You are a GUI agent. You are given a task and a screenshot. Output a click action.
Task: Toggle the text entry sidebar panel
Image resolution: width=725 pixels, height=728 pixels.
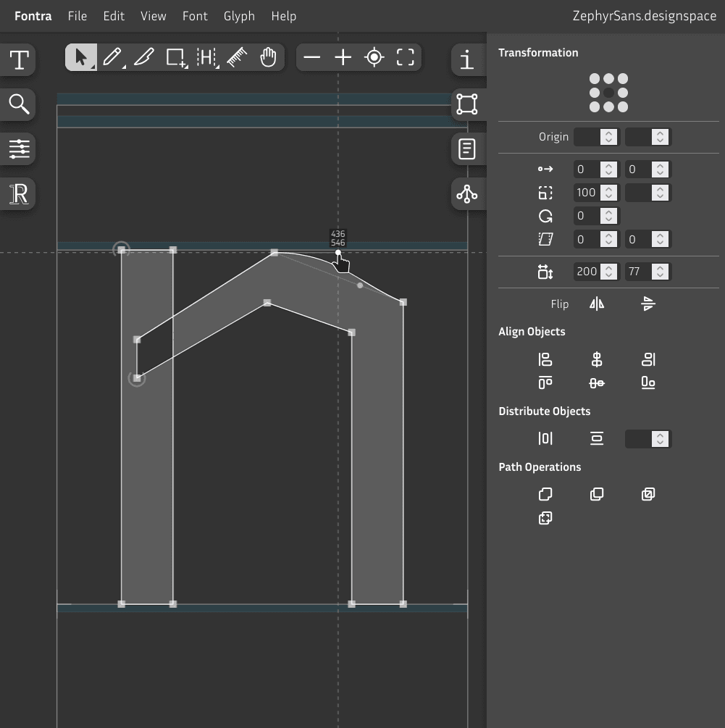click(19, 60)
